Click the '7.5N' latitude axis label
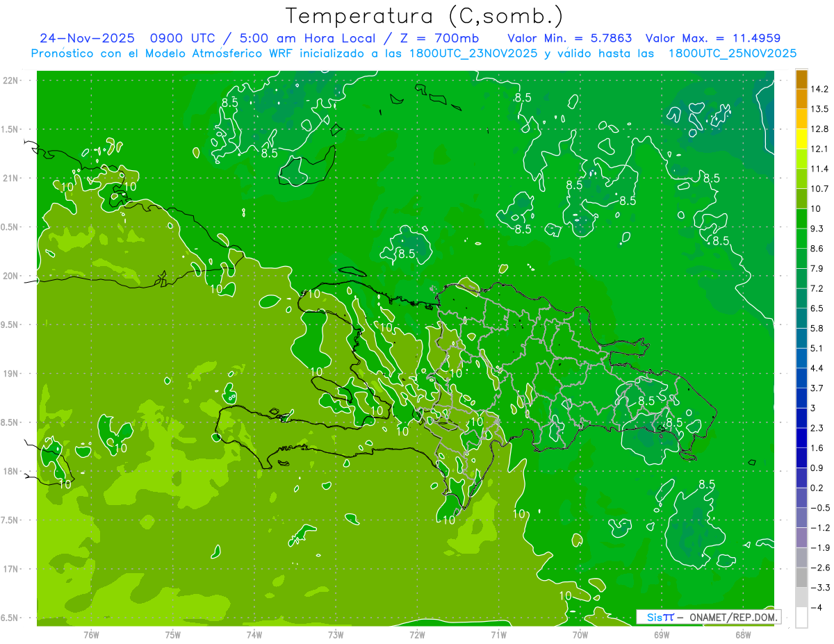The image size is (834, 644). [10, 520]
